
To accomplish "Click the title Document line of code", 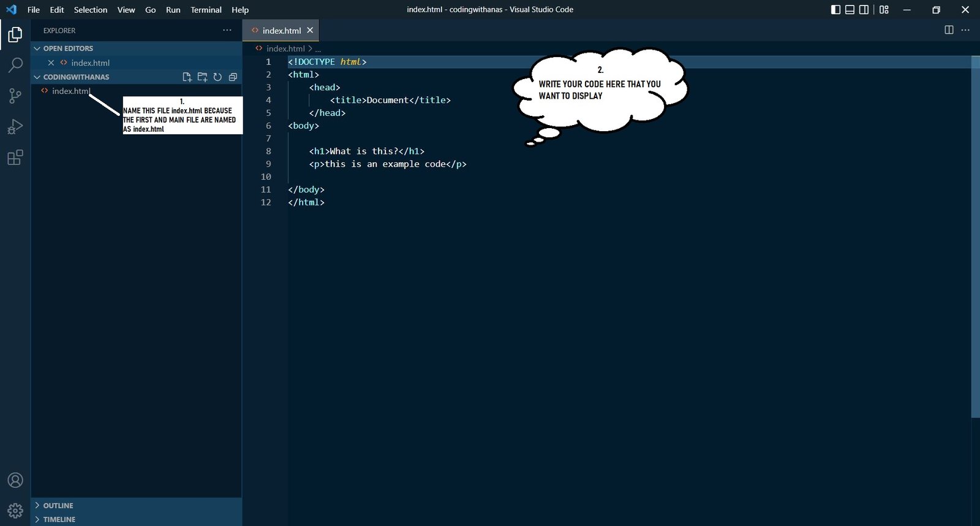I will (x=390, y=100).
